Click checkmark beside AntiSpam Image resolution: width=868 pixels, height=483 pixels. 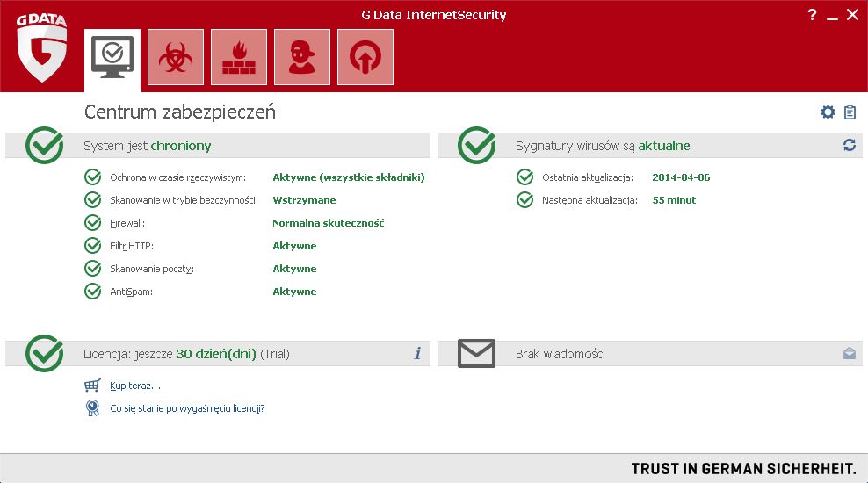[92, 291]
